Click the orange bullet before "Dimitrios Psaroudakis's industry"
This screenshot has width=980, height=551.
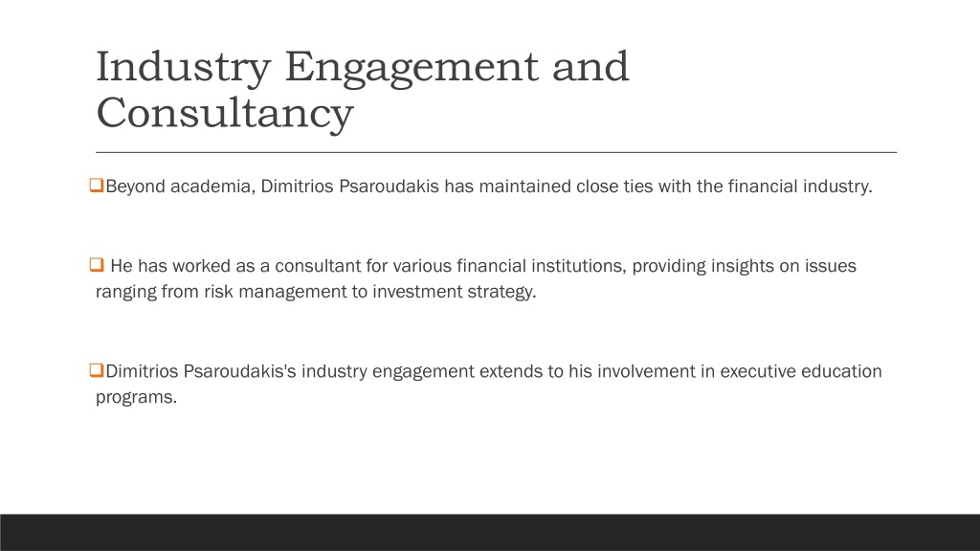[97, 370]
